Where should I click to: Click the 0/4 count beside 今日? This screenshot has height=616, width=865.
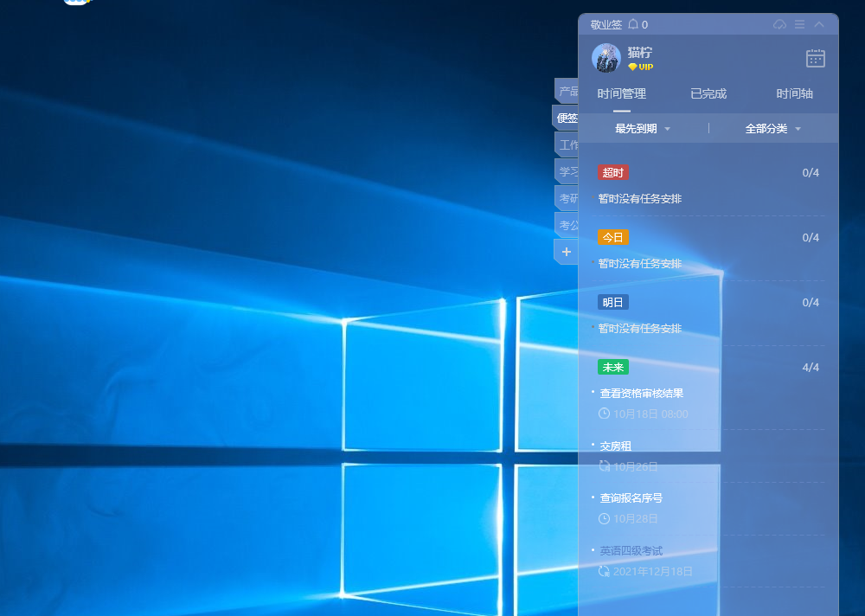point(811,237)
